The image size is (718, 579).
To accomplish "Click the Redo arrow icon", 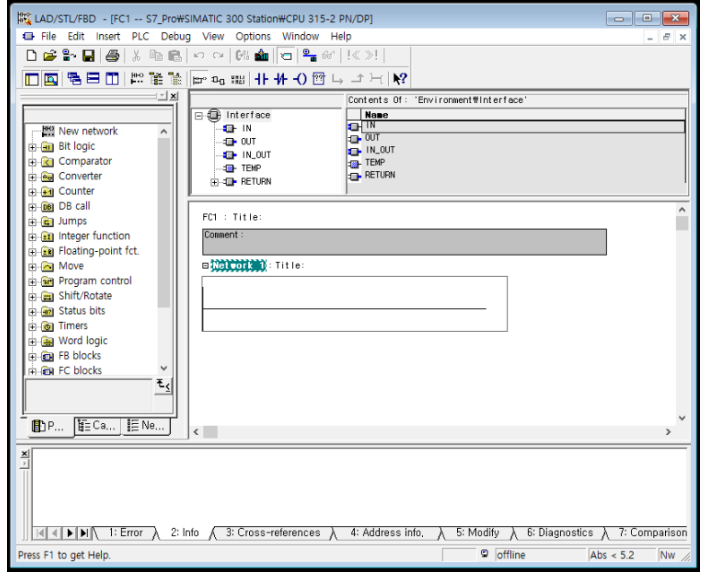I will [218, 56].
